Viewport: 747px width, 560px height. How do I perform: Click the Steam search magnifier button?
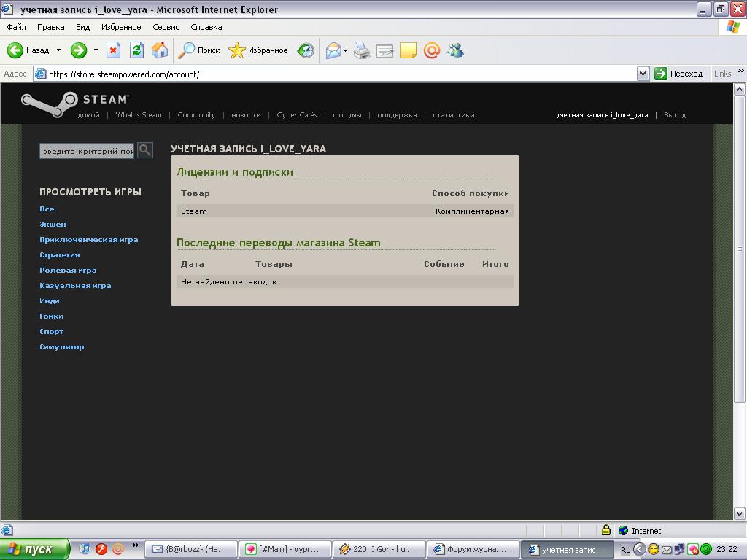click(x=145, y=150)
